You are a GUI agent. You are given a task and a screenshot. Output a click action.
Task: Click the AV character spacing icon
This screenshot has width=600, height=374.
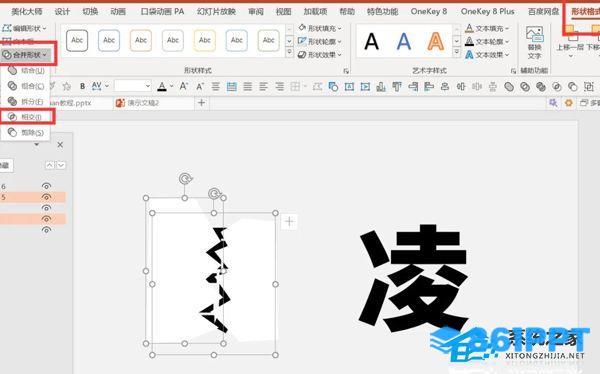(97, 87)
